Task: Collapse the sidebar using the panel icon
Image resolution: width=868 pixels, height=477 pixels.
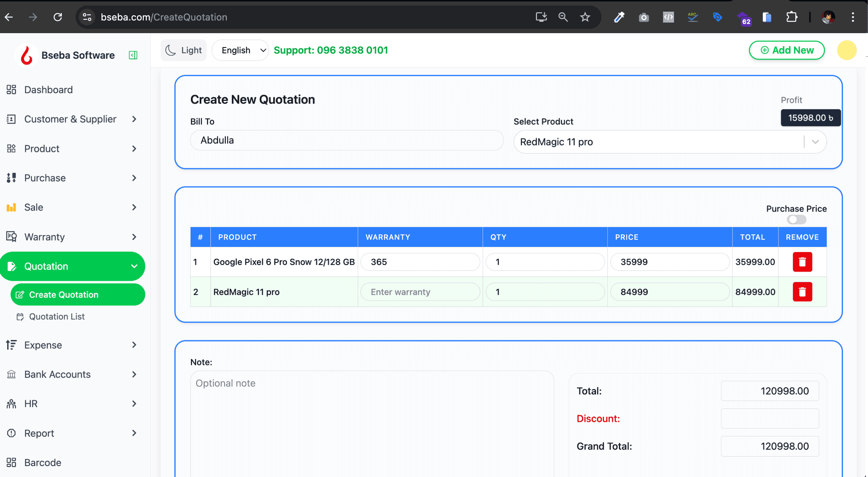Action: [133, 55]
